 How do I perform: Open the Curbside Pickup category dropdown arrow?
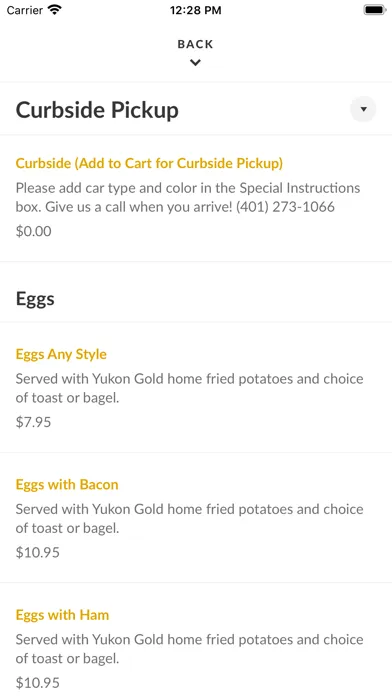pyautogui.click(x=363, y=109)
